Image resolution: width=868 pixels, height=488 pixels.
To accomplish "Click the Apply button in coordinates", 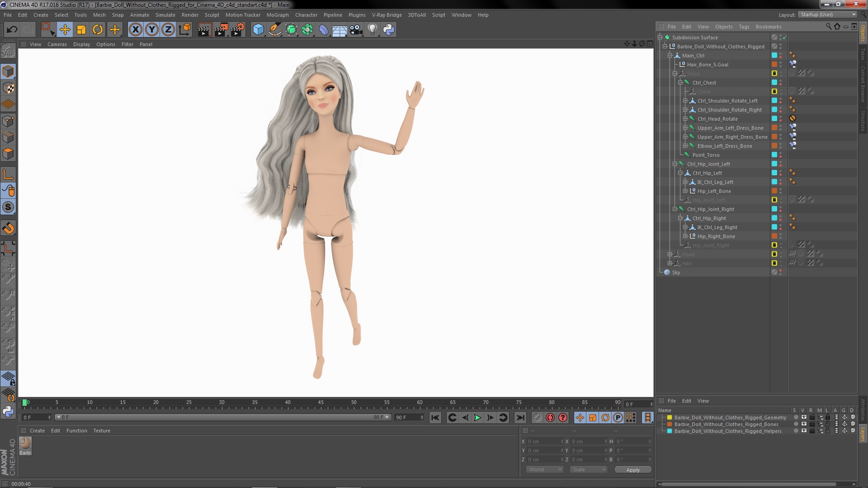I will pyautogui.click(x=632, y=469).
